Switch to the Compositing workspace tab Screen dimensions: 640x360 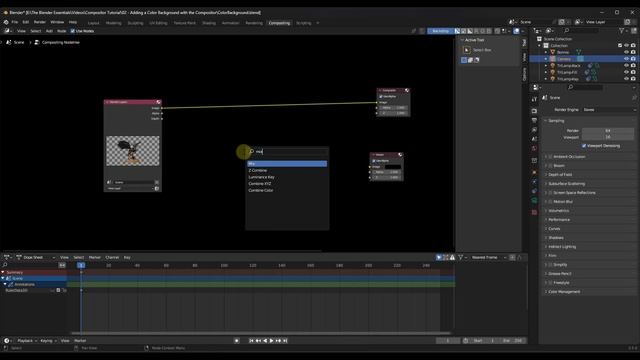tap(279, 23)
